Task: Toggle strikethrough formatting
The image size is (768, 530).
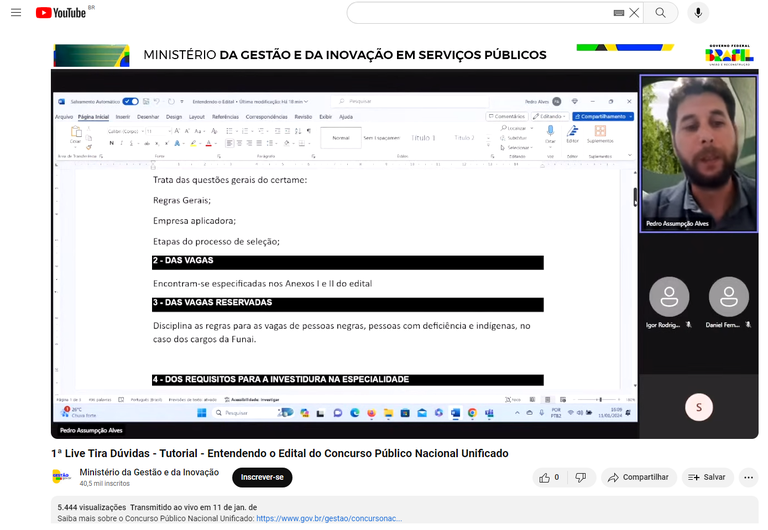Action: (147, 143)
